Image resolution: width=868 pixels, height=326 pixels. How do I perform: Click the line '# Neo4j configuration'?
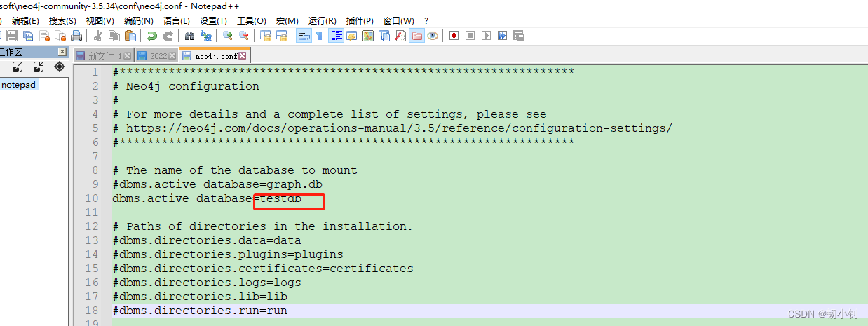click(186, 86)
